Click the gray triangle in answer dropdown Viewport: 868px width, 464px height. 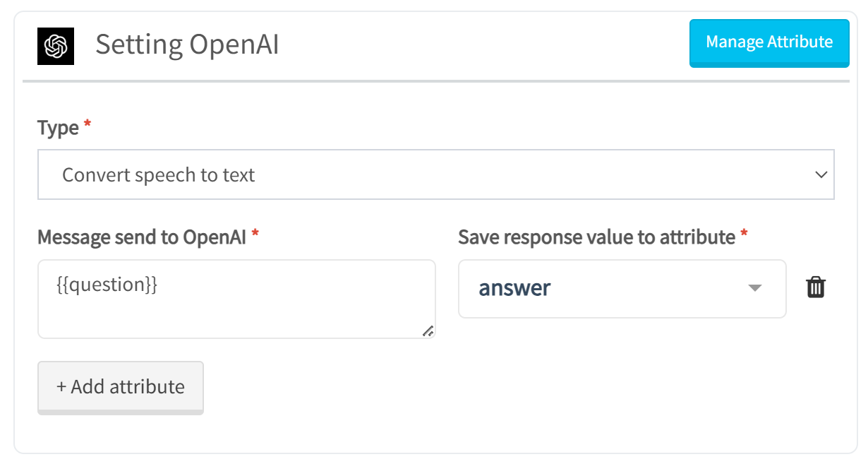click(x=755, y=288)
